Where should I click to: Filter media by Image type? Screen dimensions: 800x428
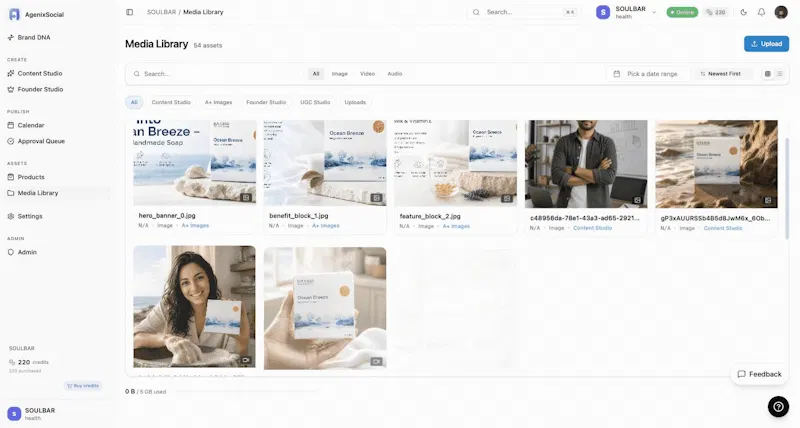[339, 74]
